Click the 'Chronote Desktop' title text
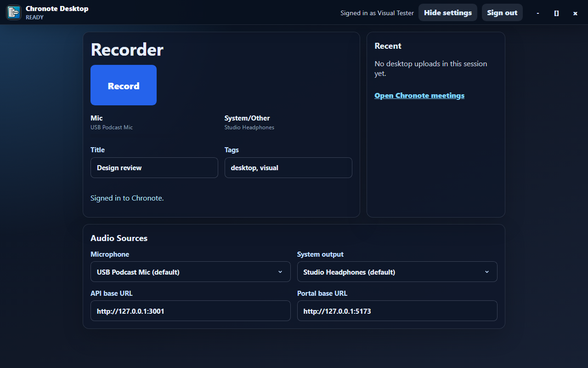The width and height of the screenshot is (588, 368). [x=57, y=8]
